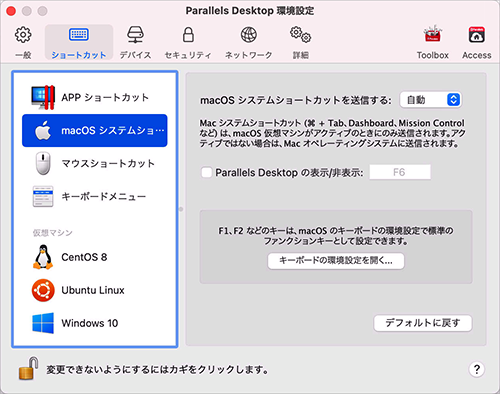The height and width of the screenshot is (394, 500).
Task: Select the CentOS 8 virtual machine
Action: [95, 257]
